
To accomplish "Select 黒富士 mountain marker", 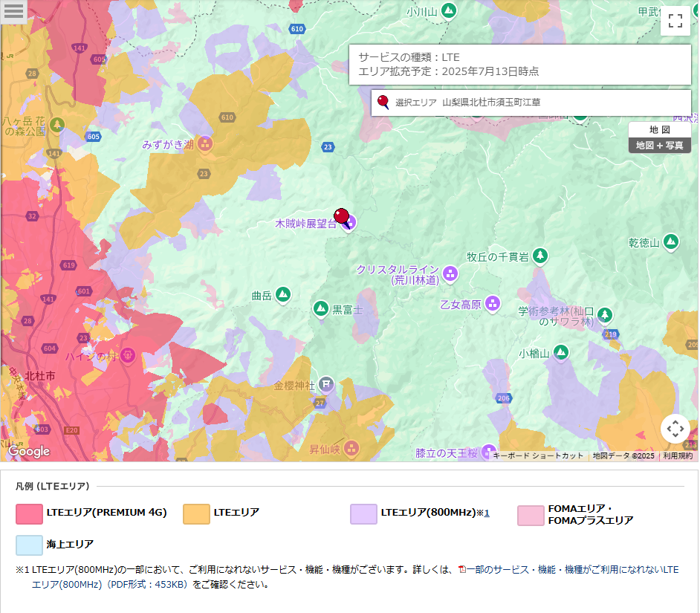I will (320, 308).
